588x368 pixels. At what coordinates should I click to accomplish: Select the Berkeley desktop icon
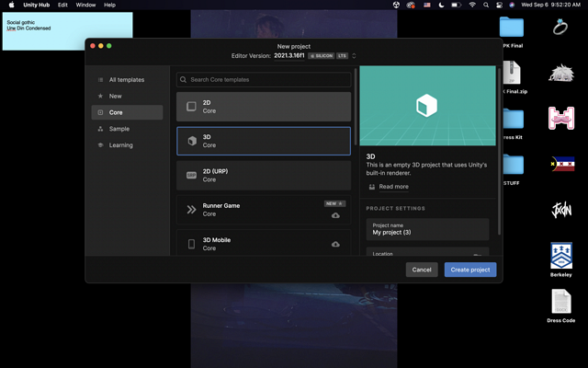click(561, 259)
